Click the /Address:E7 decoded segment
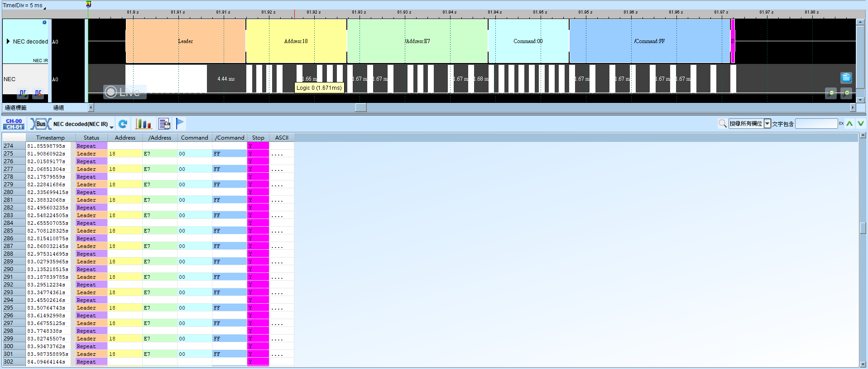This screenshot has width=868, height=369. [417, 41]
